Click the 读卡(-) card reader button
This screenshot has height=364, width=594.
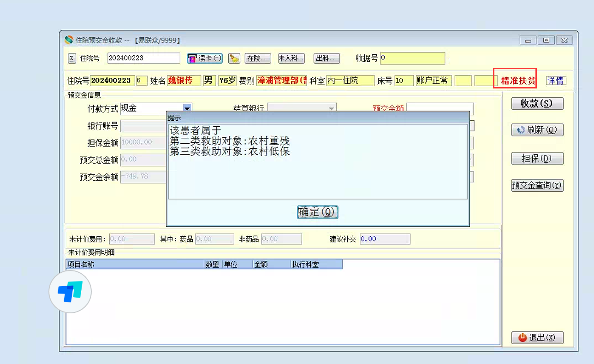[x=205, y=58]
